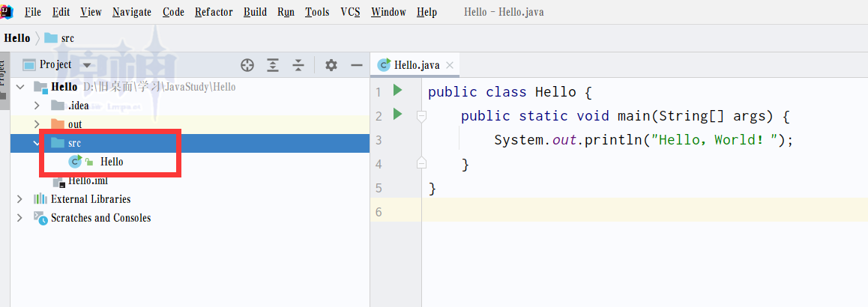Open the Run menu

(x=286, y=12)
